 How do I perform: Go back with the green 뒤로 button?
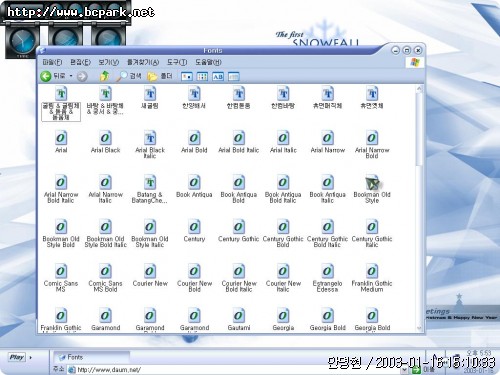coord(53,76)
